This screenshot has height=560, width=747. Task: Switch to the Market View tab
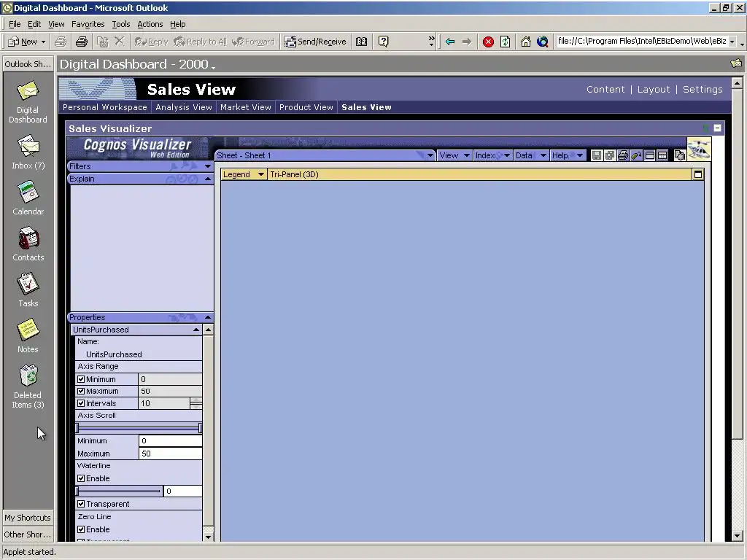tap(245, 107)
